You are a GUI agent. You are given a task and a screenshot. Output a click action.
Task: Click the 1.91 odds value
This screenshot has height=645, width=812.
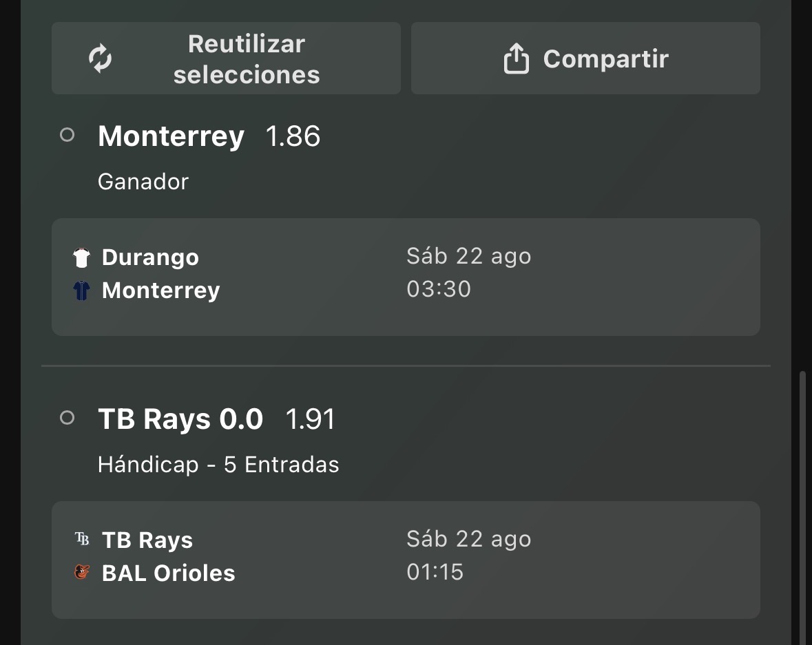[x=311, y=419]
